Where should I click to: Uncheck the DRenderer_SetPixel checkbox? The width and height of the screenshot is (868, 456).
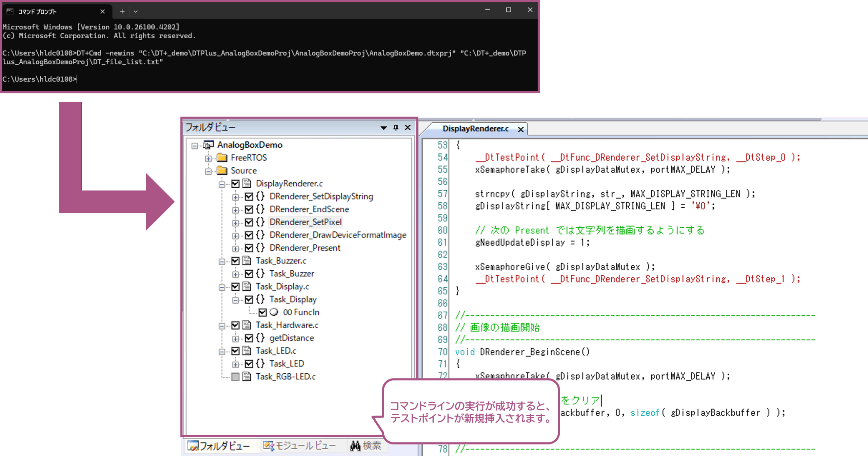(x=249, y=222)
